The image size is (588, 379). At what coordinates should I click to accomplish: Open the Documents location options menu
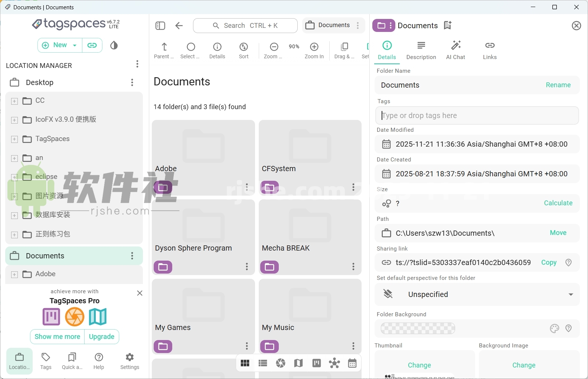pyautogui.click(x=132, y=256)
